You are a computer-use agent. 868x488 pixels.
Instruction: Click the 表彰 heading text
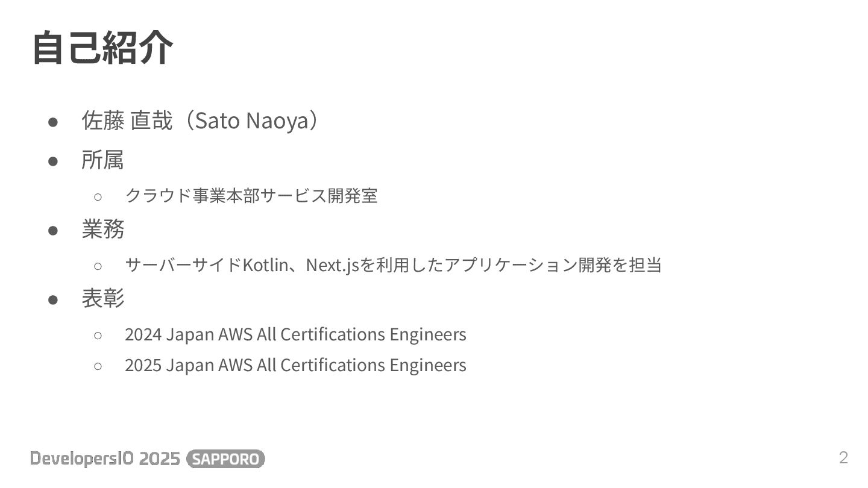[102, 299]
